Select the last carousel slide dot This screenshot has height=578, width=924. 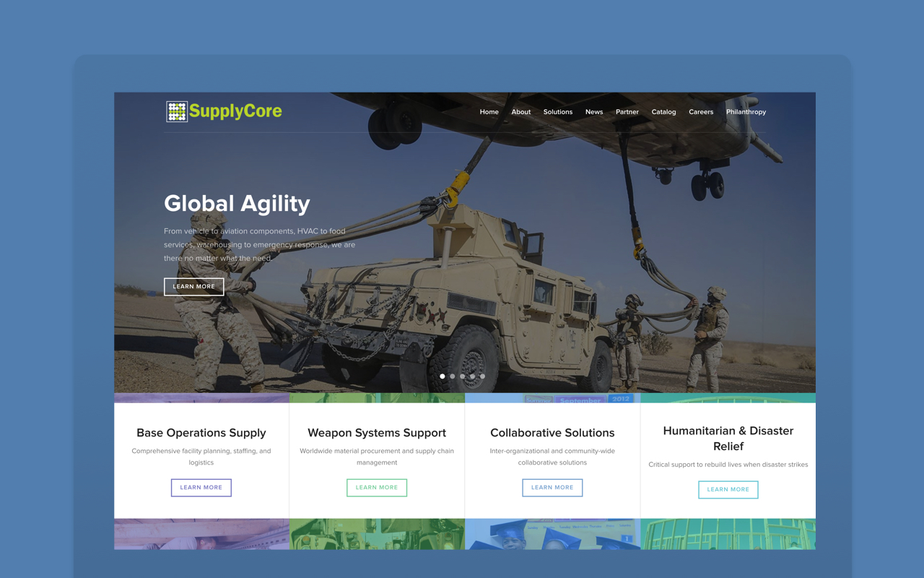coord(483,376)
